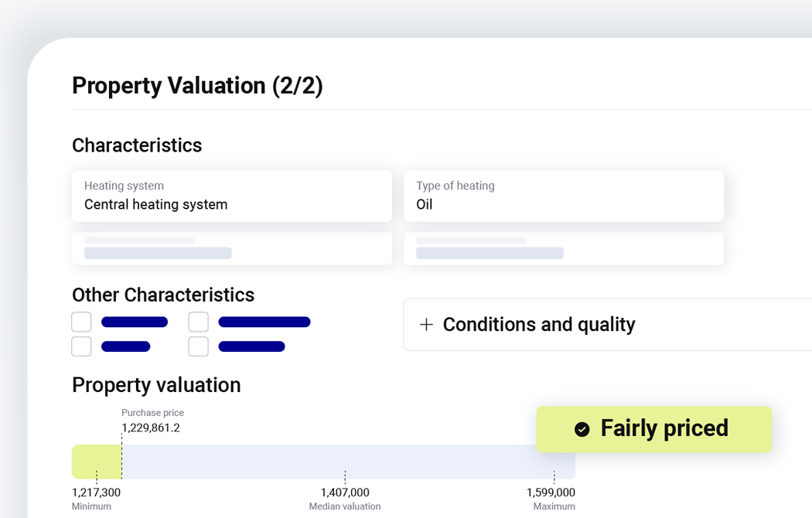
Task: Click the green segment of the valuation bar
Action: (97, 462)
